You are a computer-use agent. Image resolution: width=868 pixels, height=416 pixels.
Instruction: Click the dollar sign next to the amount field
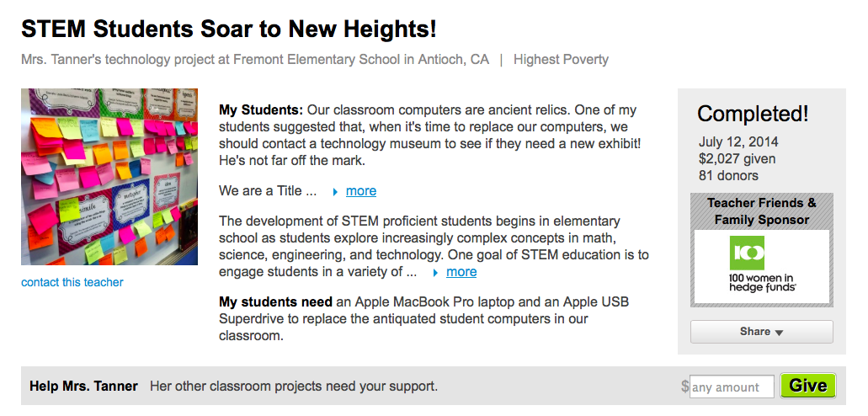point(684,386)
